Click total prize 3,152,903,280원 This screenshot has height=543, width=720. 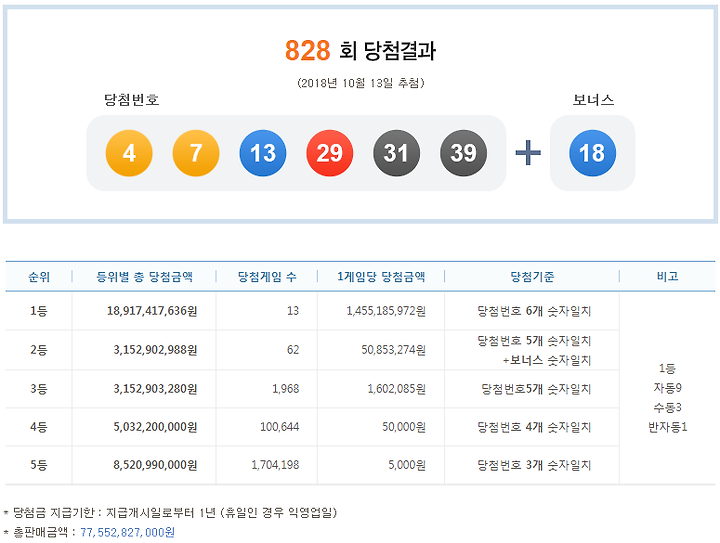[x=155, y=389]
